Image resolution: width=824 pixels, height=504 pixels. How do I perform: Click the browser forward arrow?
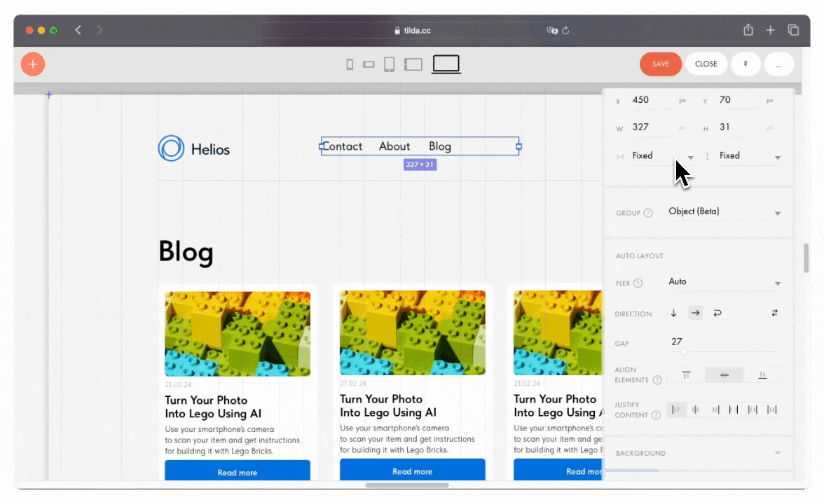point(99,30)
